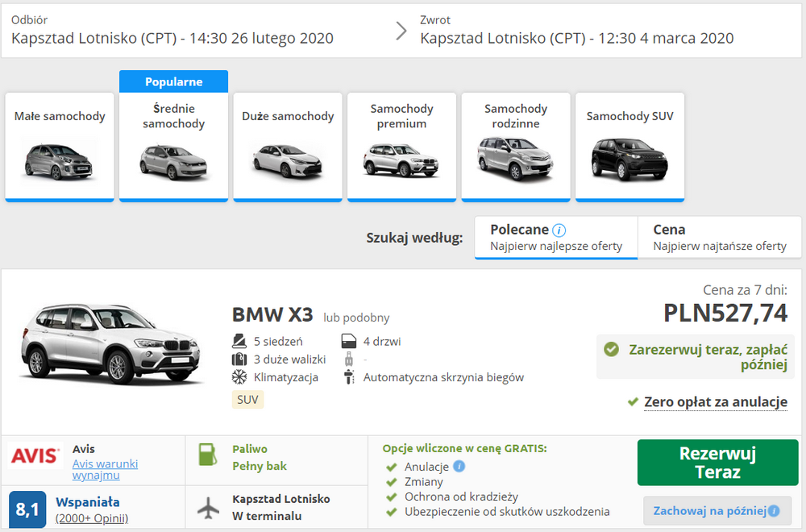Click the return Kapsztad Lotnisko 12:30 details
The image size is (806, 532).
coord(577,38)
